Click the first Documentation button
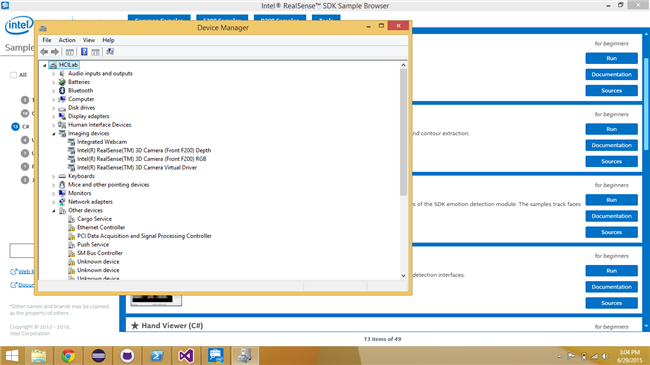650x365 pixels. 611,75
